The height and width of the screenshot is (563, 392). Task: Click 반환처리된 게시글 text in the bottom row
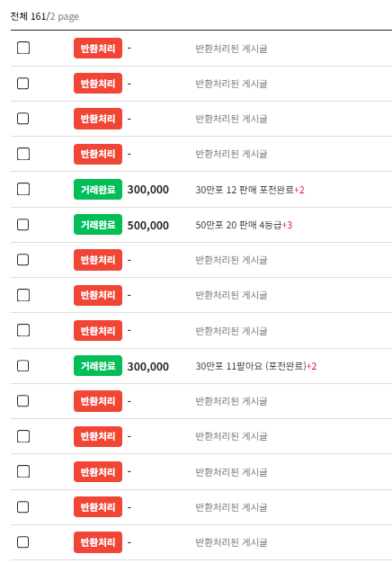(x=231, y=542)
